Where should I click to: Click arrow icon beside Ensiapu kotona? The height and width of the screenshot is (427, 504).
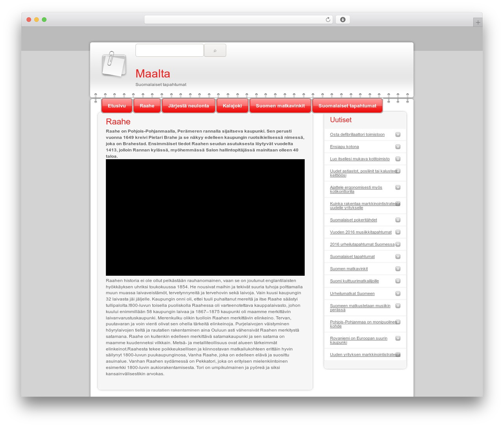[x=398, y=147]
